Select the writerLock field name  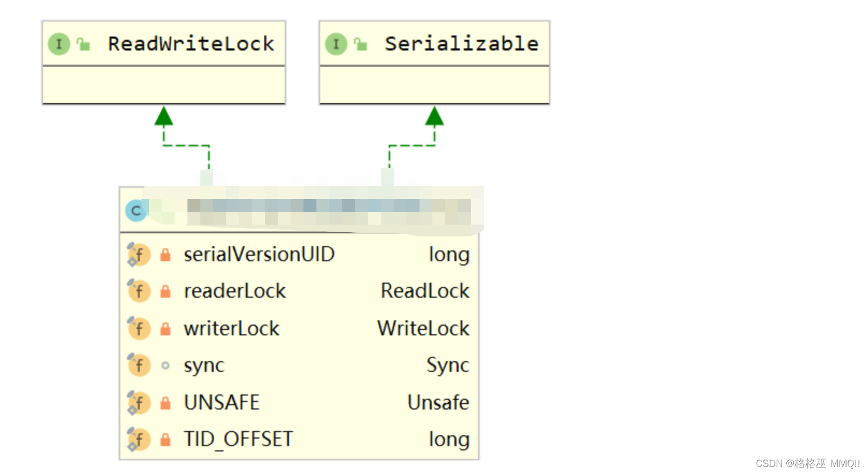click(x=232, y=328)
